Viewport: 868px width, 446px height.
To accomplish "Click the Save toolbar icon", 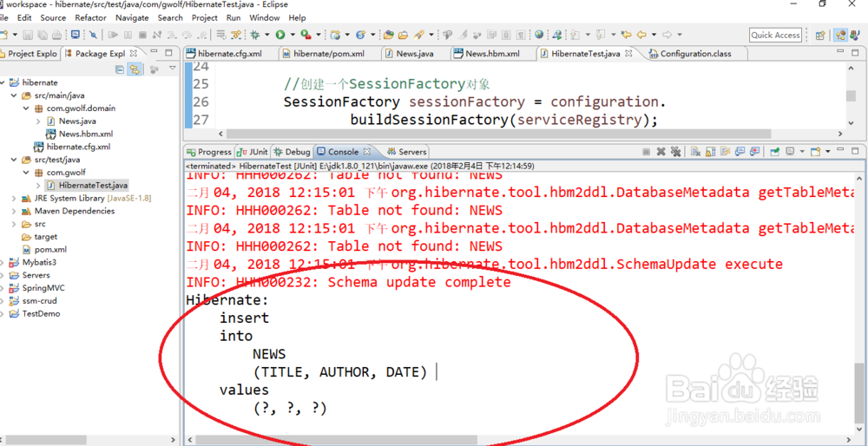I will coord(28,35).
